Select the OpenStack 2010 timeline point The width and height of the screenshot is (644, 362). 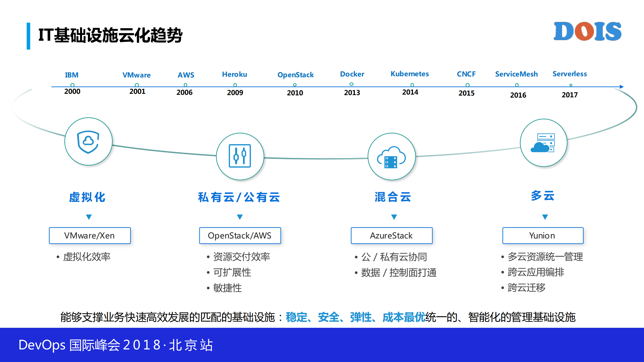295,85
